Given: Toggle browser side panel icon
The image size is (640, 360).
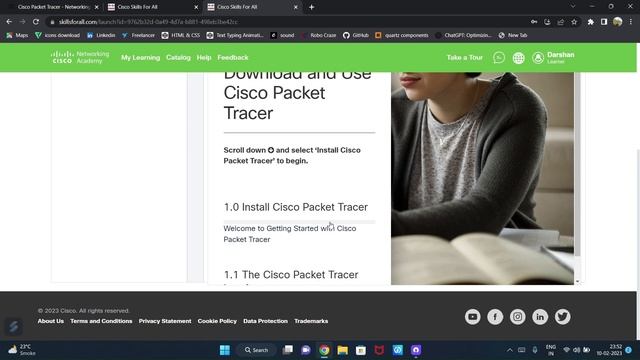Looking at the screenshot, I should (604, 22).
